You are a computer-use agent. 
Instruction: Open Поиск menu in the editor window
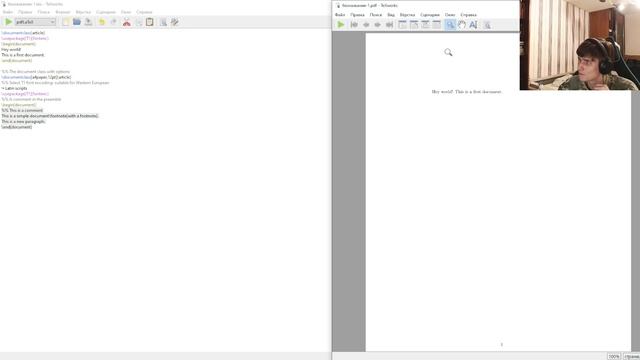point(44,12)
